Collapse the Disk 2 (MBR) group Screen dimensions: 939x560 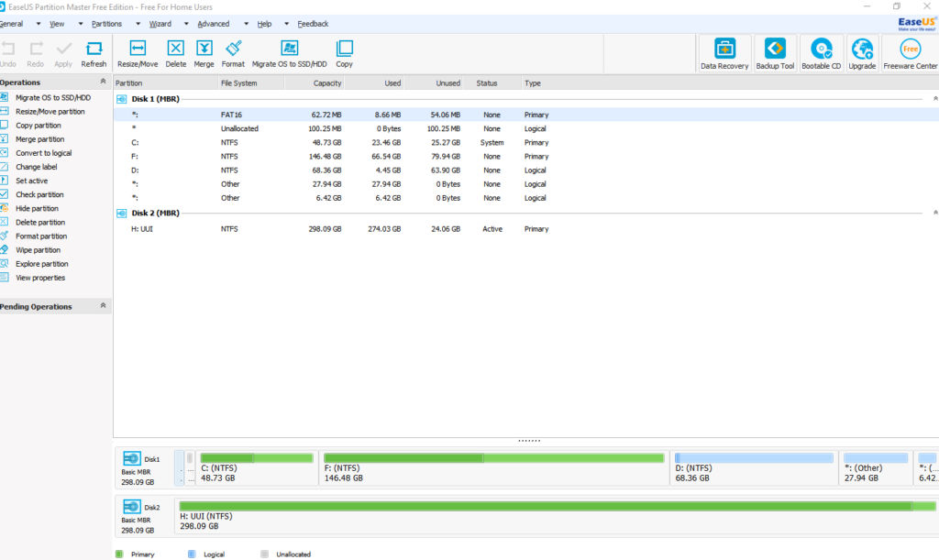[934, 213]
